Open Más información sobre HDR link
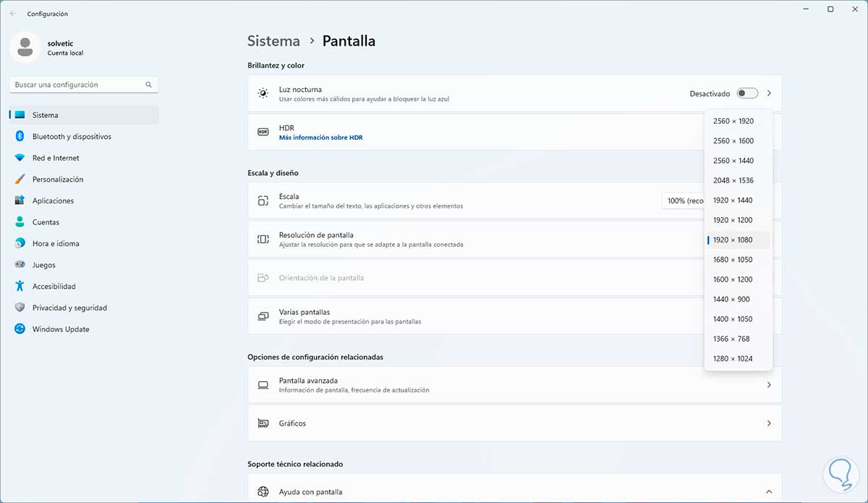The height and width of the screenshot is (503, 868). click(x=320, y=138)
